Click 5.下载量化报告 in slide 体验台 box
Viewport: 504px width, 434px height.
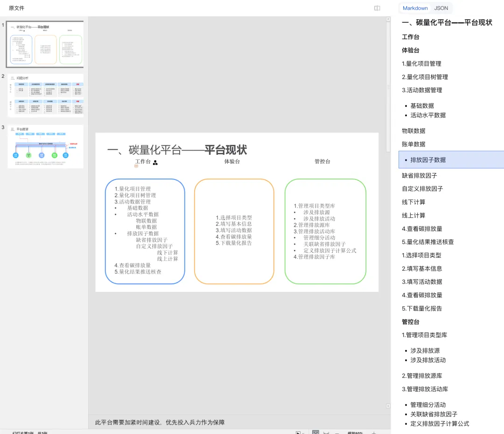click(234, 243)
